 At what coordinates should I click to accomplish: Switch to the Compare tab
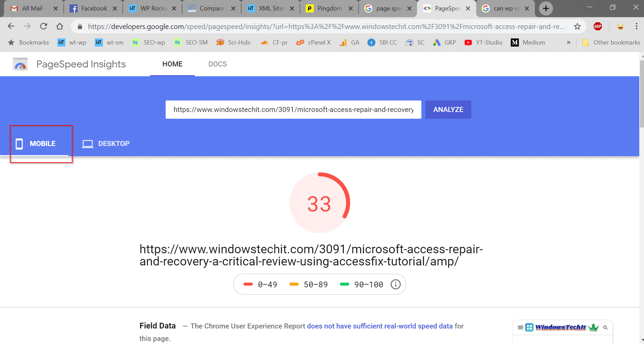(x=212, y=8)
